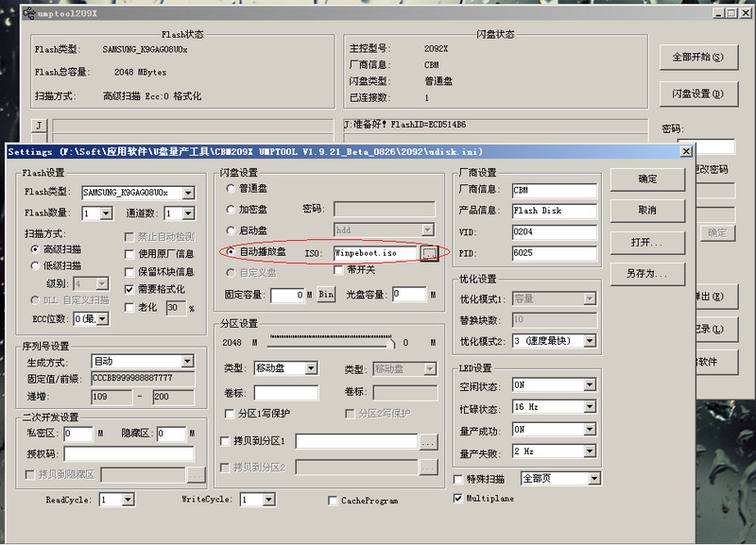Enable 分区1写保护 checkbox

click(230, 414)
